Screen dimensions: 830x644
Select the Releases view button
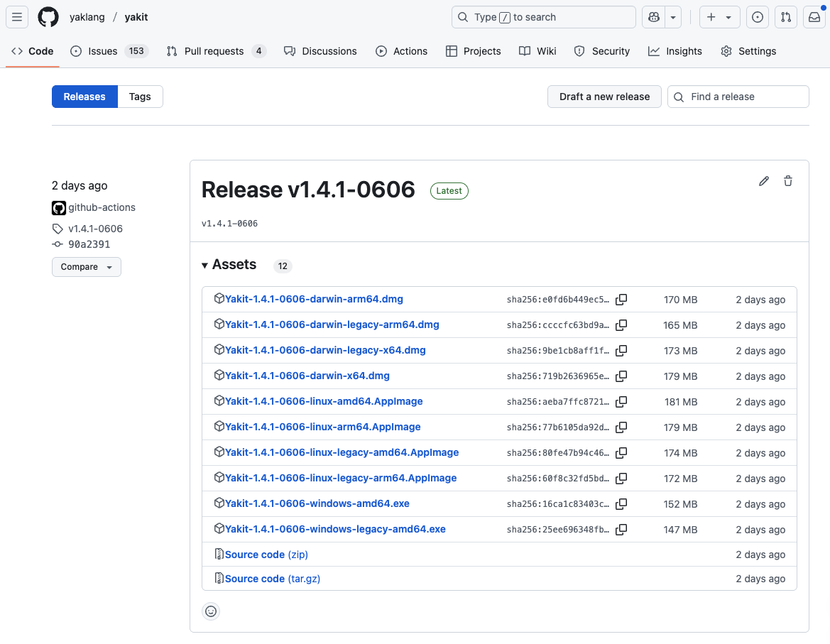[x=84, y=97]
